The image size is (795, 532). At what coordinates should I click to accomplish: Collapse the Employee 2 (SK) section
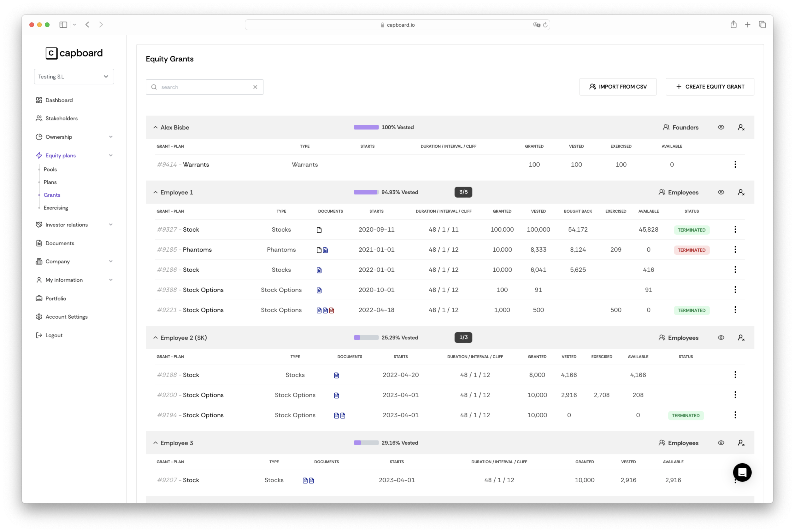click(156, 338)
